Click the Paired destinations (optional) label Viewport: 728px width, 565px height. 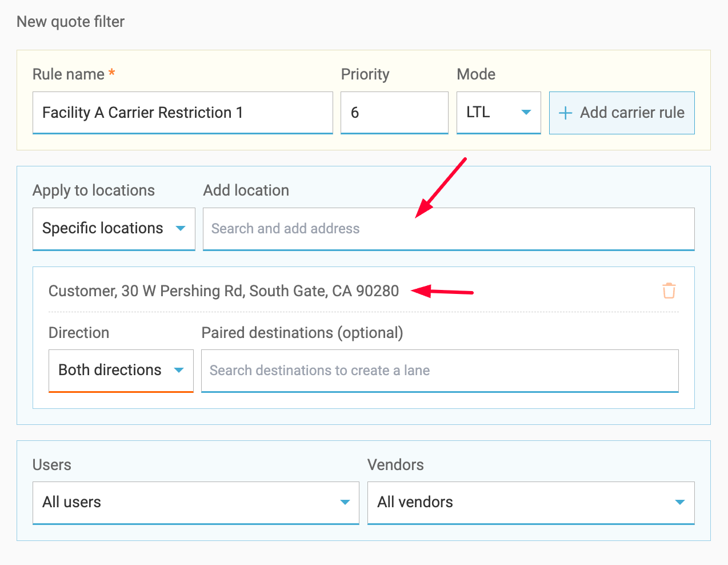pyautogui.click(x=302, y=333)
